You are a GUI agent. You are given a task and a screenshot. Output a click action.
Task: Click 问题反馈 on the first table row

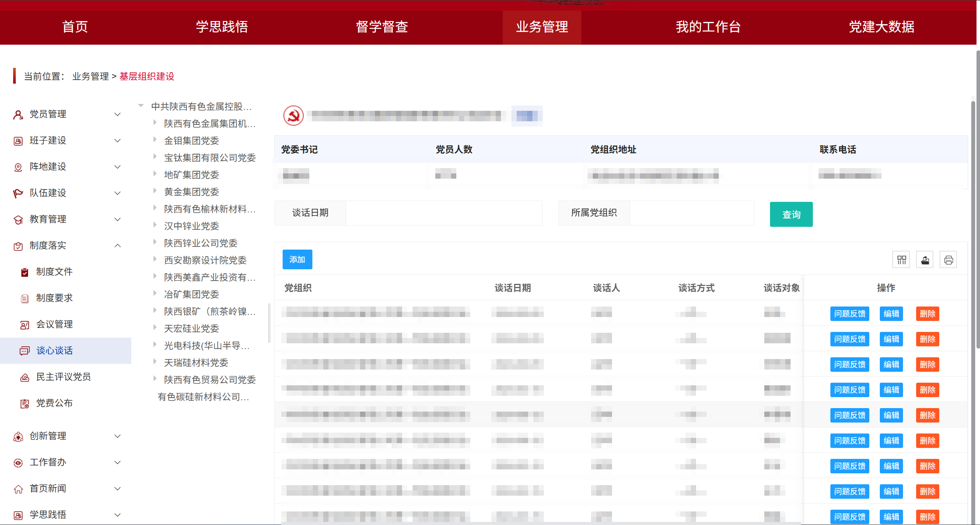[849, 314]
